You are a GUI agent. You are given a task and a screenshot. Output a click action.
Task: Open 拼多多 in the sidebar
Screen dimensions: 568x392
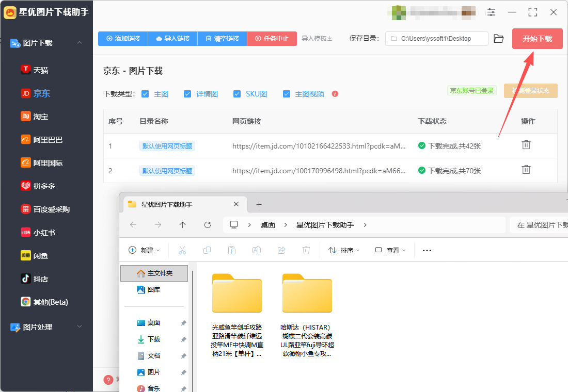coord(38,186)
